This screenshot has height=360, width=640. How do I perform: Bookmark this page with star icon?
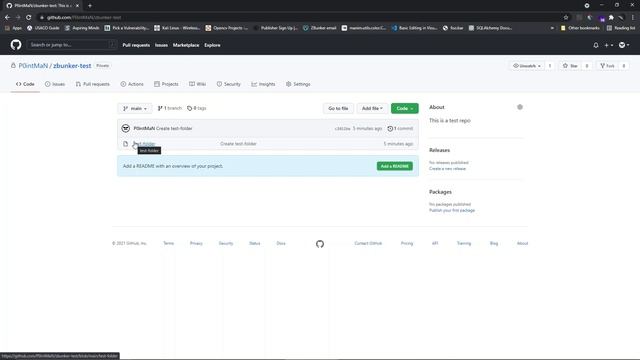point(566,18)
